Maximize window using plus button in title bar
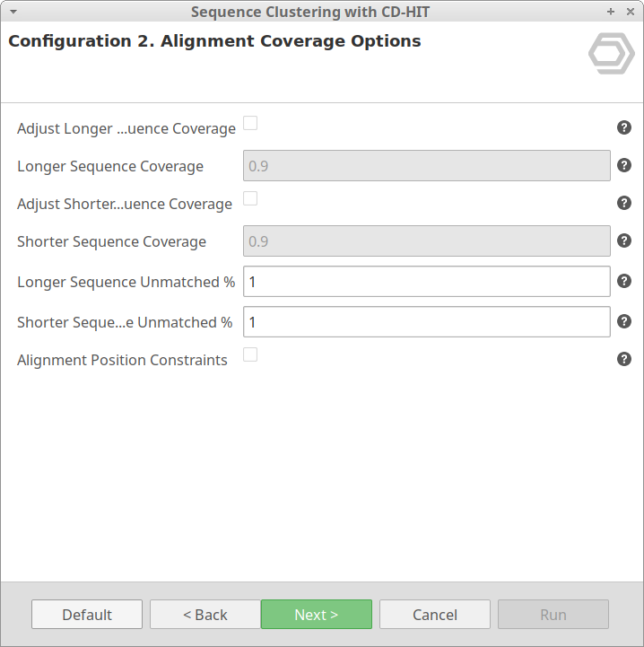This screenshot has width=644, height=647. coord(611,11)
